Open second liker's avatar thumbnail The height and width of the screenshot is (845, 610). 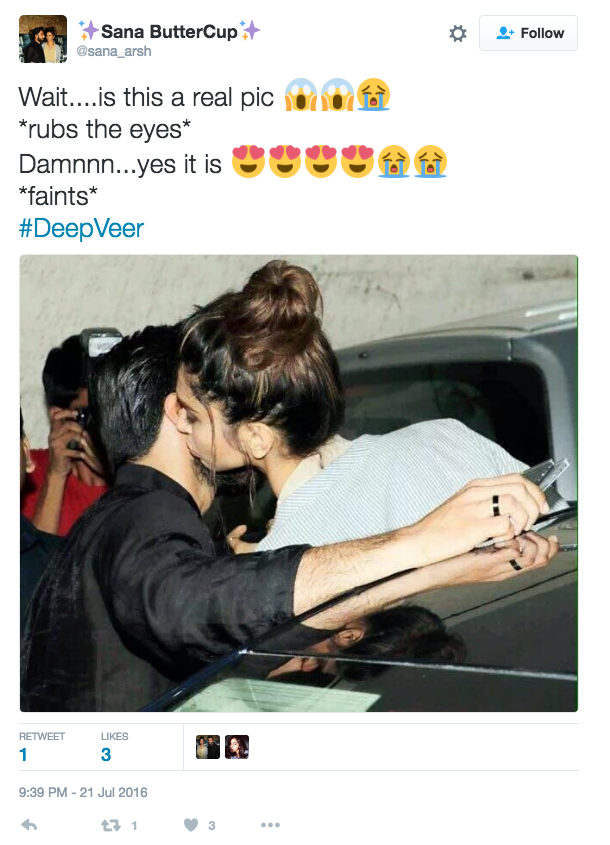[x=237, y=747]
